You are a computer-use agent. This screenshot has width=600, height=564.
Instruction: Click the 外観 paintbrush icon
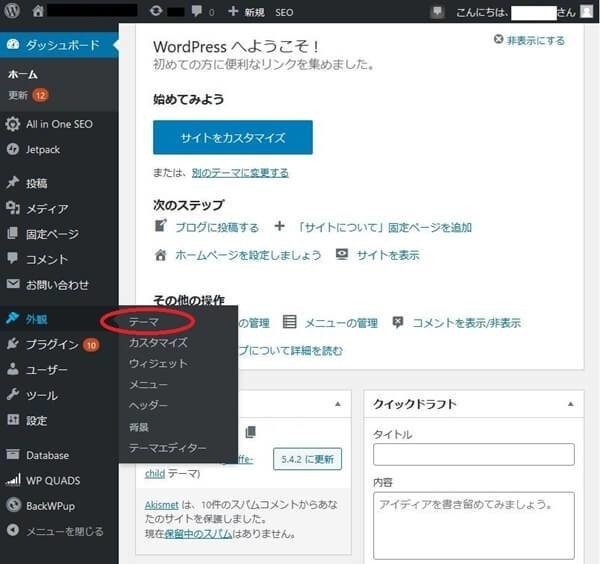click(x=13, y=318)
